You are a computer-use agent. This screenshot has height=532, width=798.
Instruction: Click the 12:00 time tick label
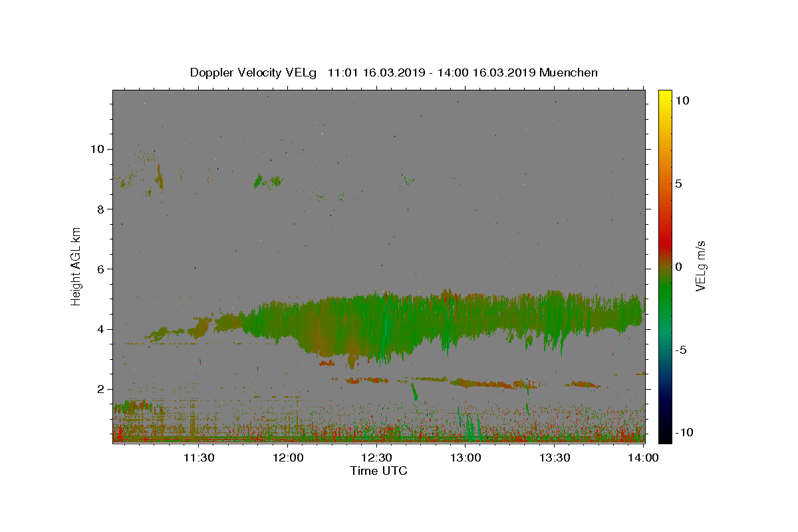288,458
